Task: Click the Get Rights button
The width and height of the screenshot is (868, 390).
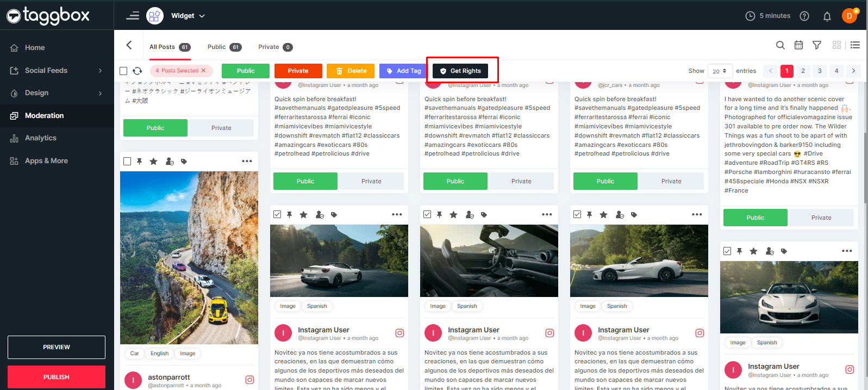Action: click(460, 71)
